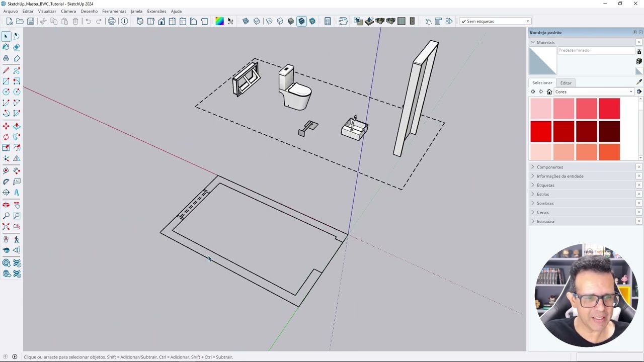Activate the Move tool
The width and height of the screenshot is (644, 362).
coord(6,126)
